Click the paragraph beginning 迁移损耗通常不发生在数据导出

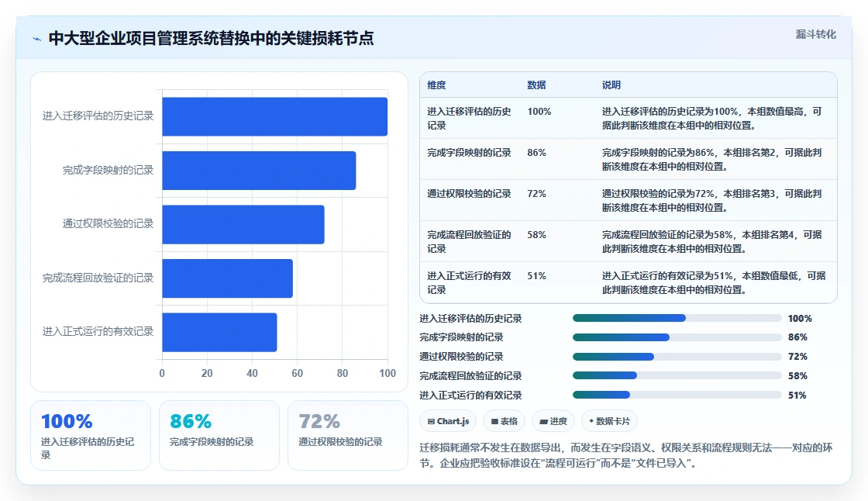(625, 455)
